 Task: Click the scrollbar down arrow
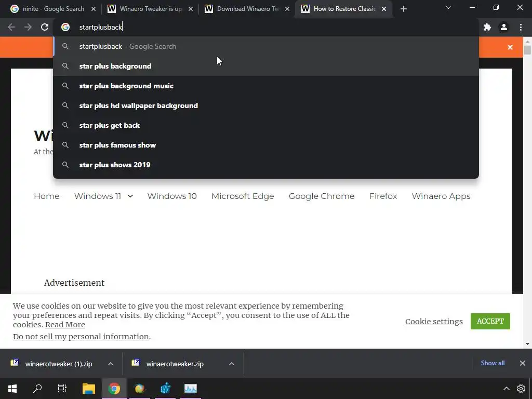point(527,344)
